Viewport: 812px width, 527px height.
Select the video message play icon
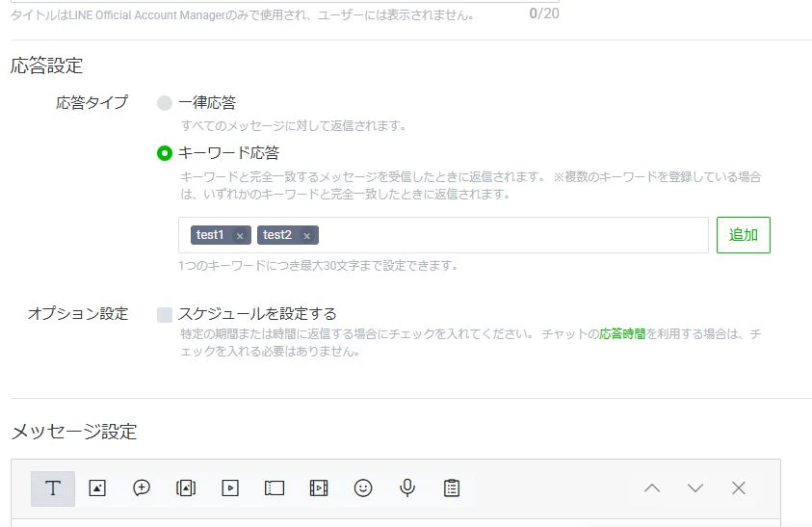pyautogui.click(x=230, y=488)
